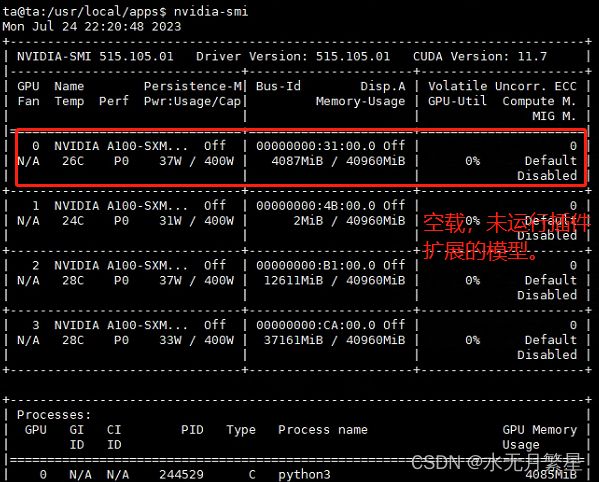Viewport: 599px width, 482px height.
Task: Click the python3 process name
Action: point(304,474)
